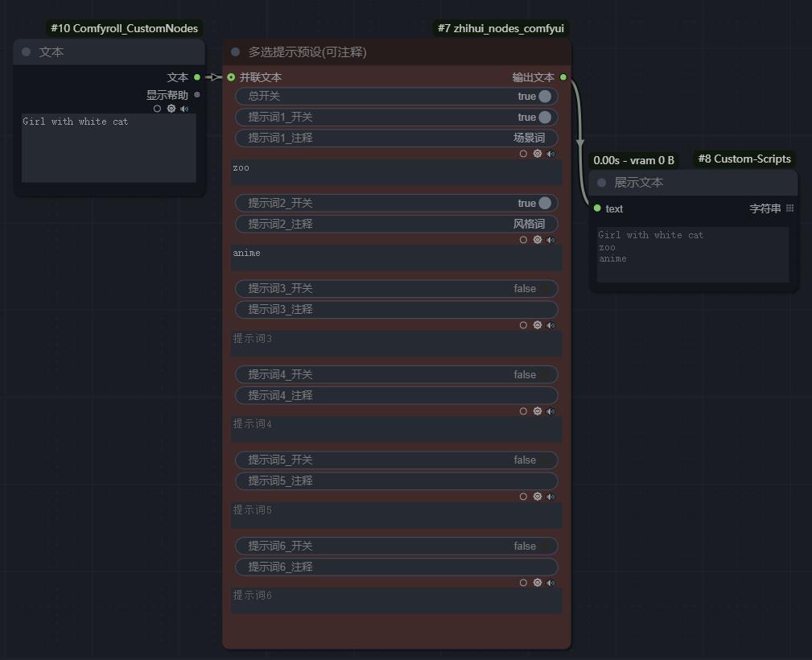Enable the 提示词4_开关 switch
The image size is (812, 660).
(x=397, y=374)
